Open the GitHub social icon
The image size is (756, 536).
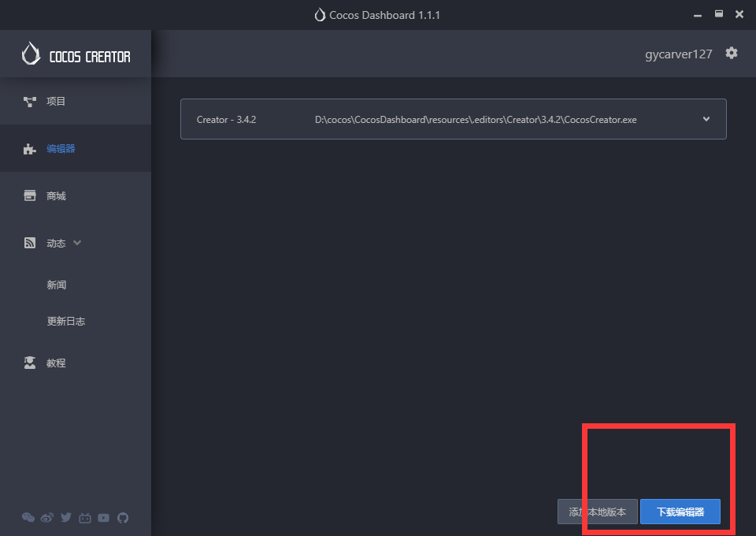coord(123,518)
